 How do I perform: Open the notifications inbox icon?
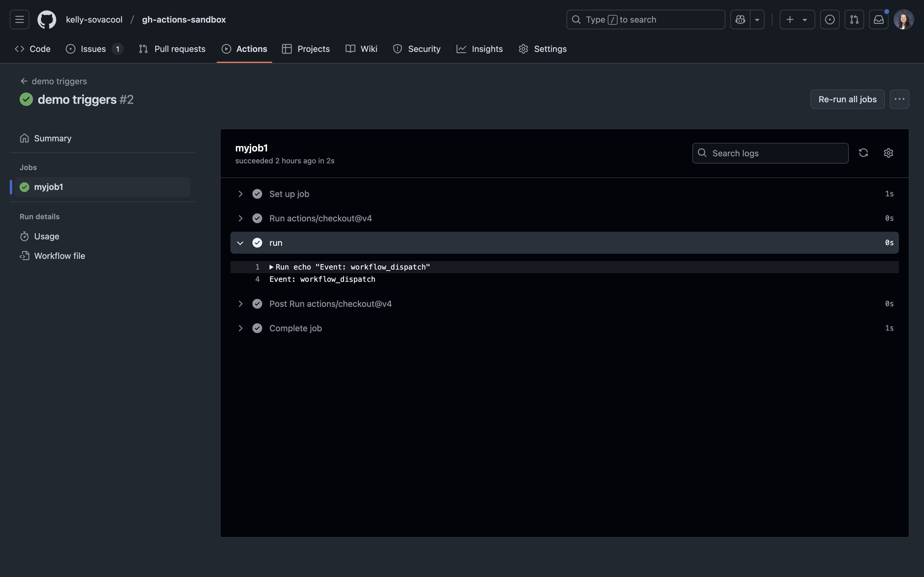tap(878, 20)
